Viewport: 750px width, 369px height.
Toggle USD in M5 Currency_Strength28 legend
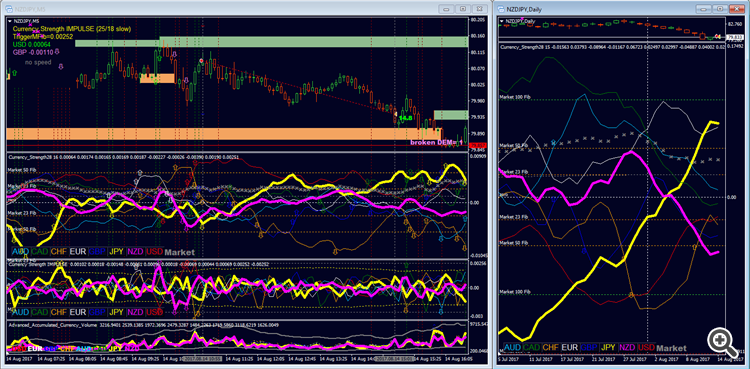[x=154, y=251]
